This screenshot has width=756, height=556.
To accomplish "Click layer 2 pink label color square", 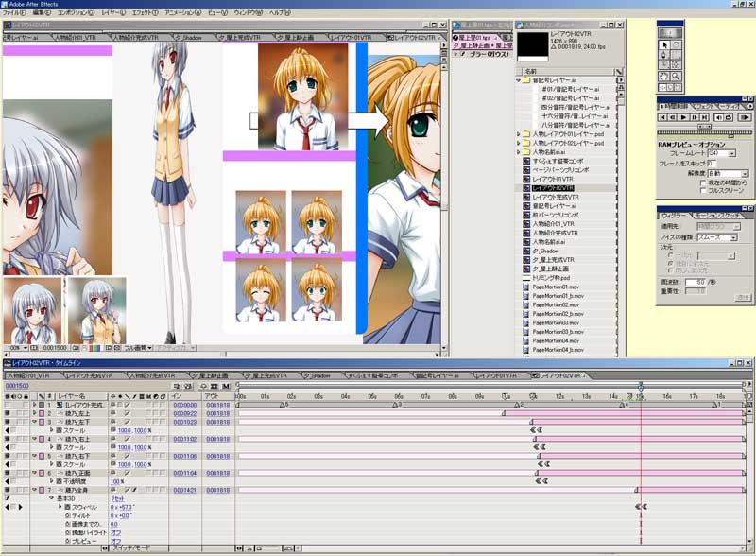I will pyautogui.click(x=42, y=413).
